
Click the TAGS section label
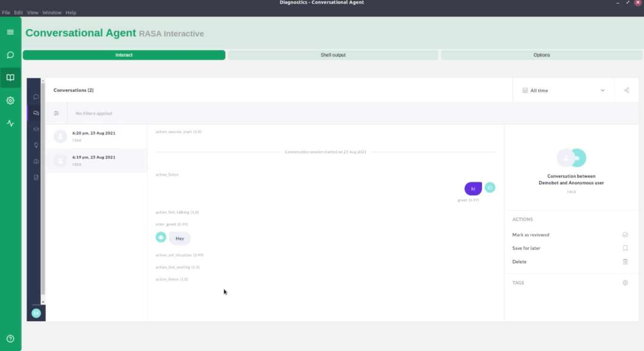pos(518,283)
